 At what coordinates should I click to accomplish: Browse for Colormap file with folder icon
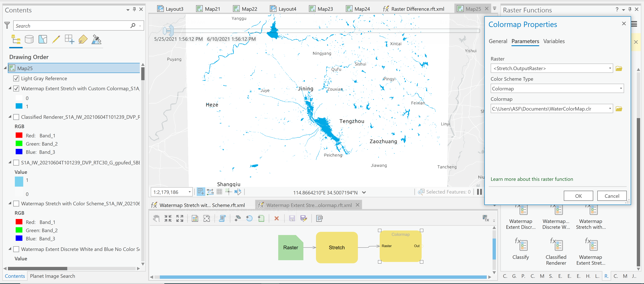tap(619, 109)
